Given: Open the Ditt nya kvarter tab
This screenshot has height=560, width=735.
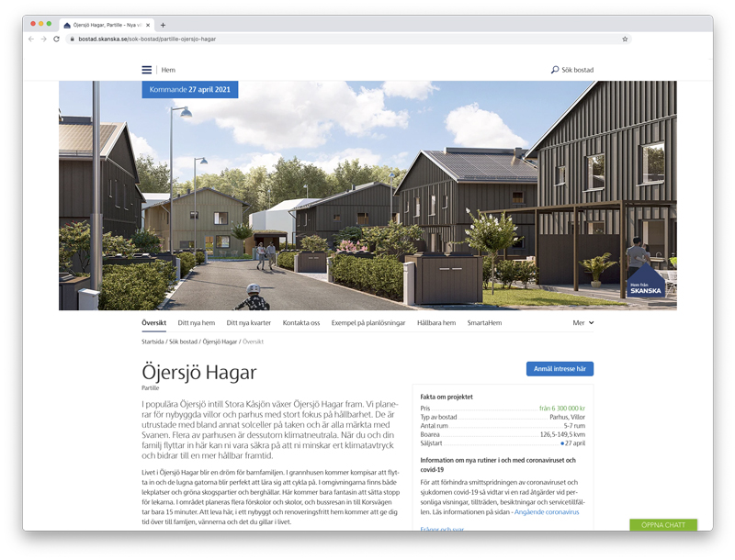Looking at the screenshot, I should tap(249, 323).
